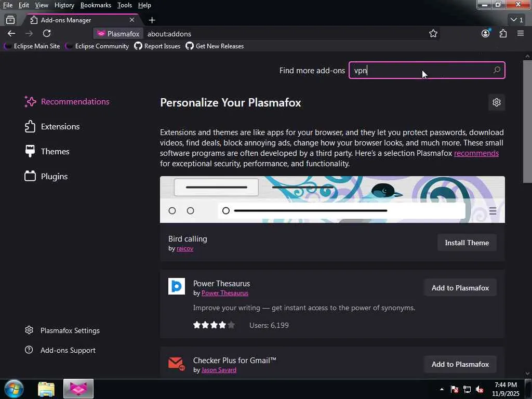Click the Power Thesaurus star rating
The width and height of the screenshot is (532, 399).
tap(214, 325)
